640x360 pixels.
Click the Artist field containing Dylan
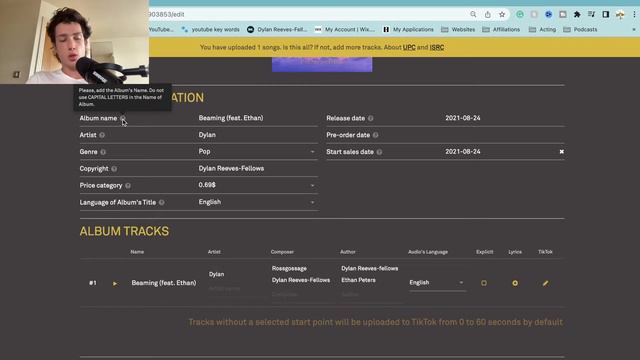[257, 135]
